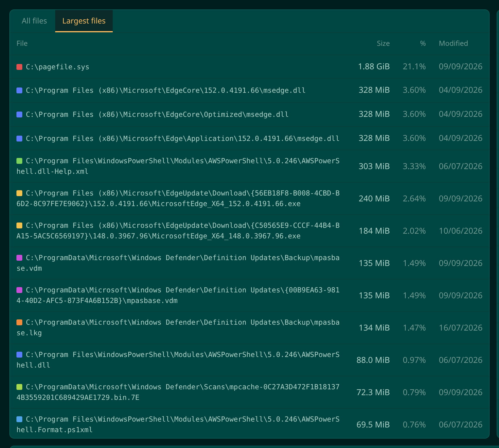Click the magenta swatch for {00B9EA63 mpasbase.vdm row
The width and height of the screenshot is (499, 448).
click(19, 290)
